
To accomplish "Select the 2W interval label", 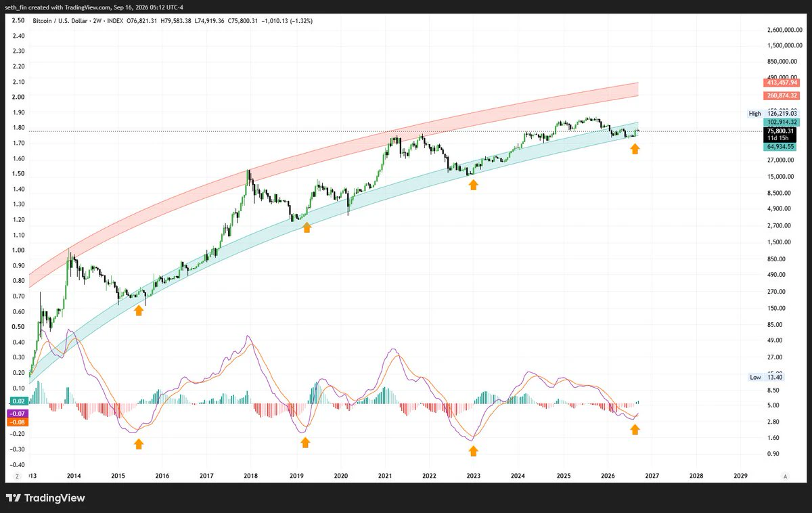I will pos(97,21).
